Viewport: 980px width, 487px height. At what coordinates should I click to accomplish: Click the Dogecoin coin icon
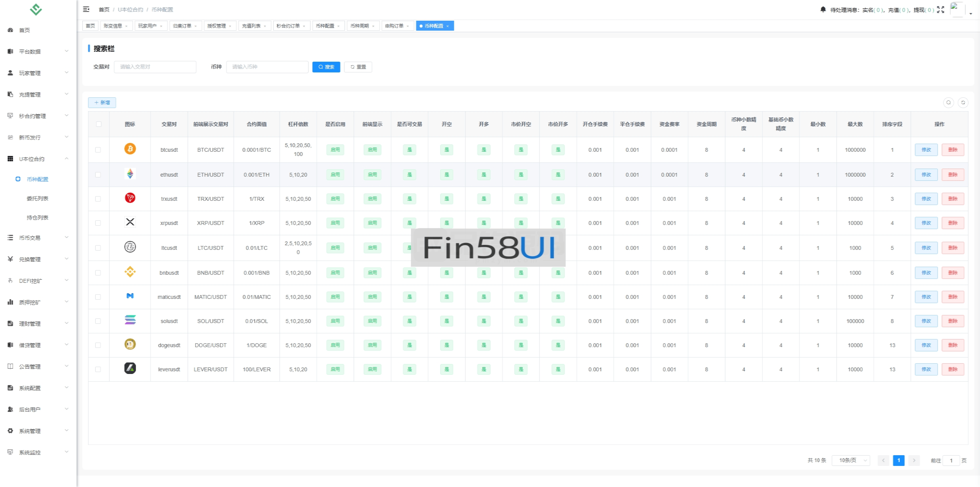pyautogui.click(x=130, y=344)
